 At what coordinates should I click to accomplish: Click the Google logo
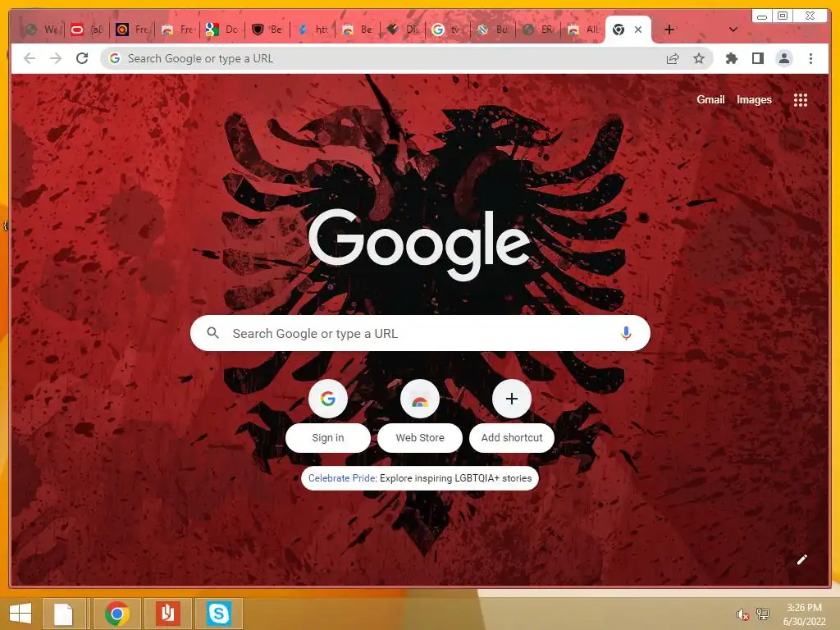(419, 244)
